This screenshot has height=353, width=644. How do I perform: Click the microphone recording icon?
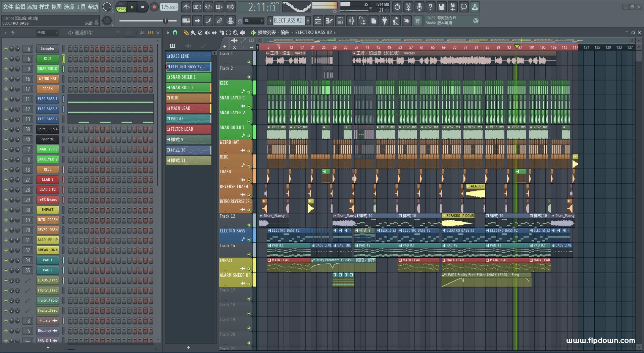(419, 7)
